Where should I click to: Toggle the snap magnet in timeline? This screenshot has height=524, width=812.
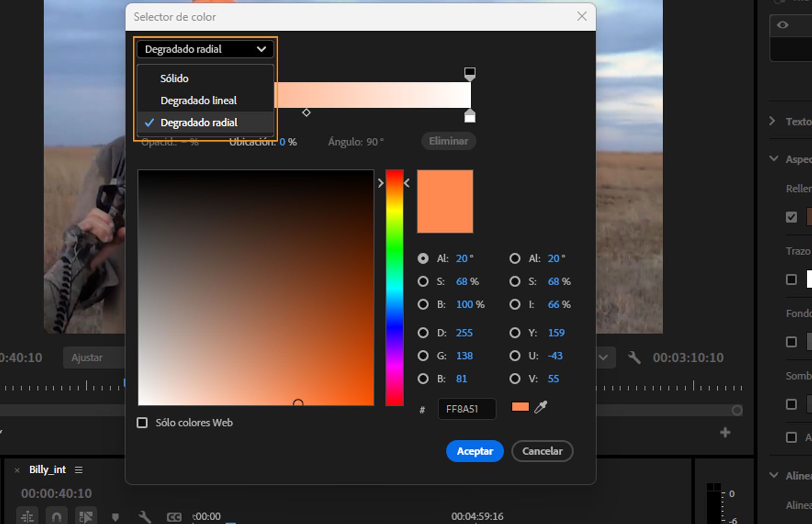[57, 516]
